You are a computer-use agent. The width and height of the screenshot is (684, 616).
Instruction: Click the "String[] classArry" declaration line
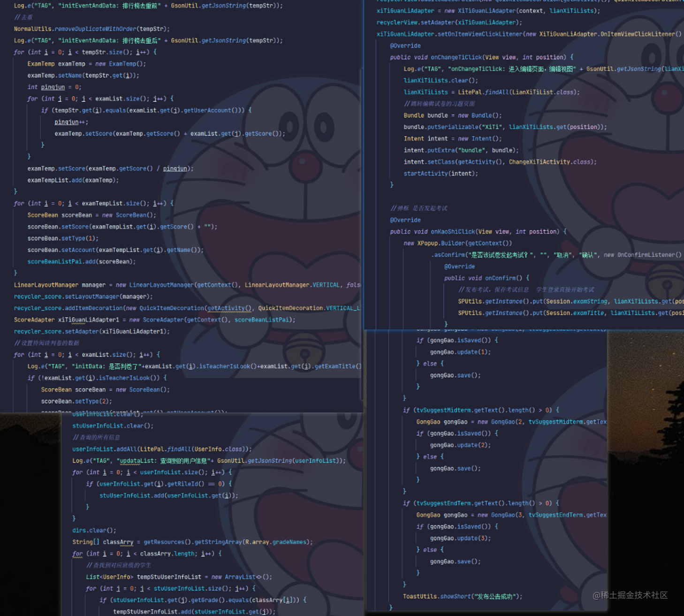coord(193,542)
